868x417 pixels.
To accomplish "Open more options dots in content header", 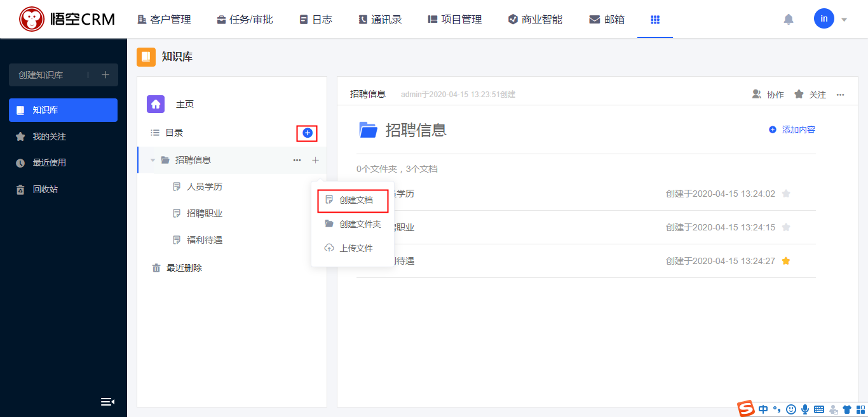I will point(840,95).
